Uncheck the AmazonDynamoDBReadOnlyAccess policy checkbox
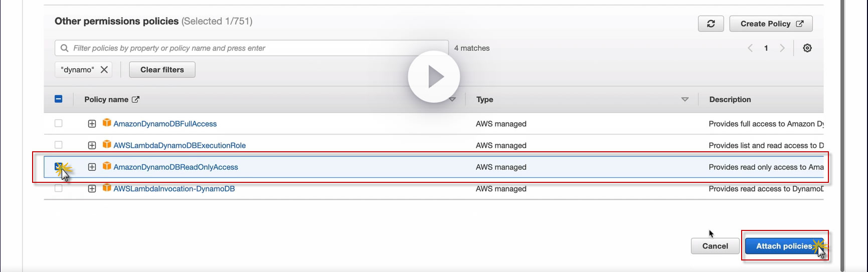Screen dimensions: 868x272 (58, 166)
